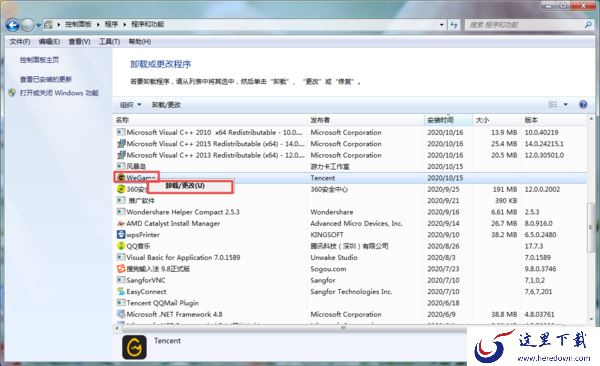Open the 查看(V) menu
Image resolution: width=600 pixels, height=366 pixels.
pyautogui.click(x=79, y=41)
